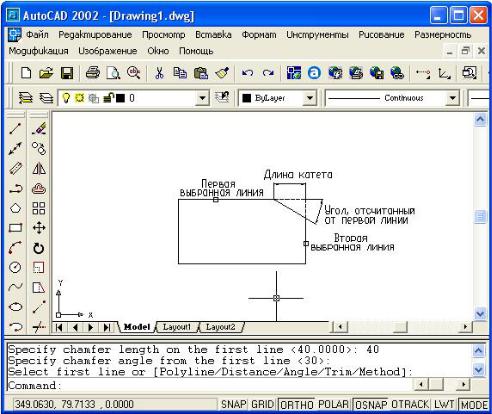This screenshot has height=414, width=492.
Task: Open the Layers manager icon
Action: point(26,98)
